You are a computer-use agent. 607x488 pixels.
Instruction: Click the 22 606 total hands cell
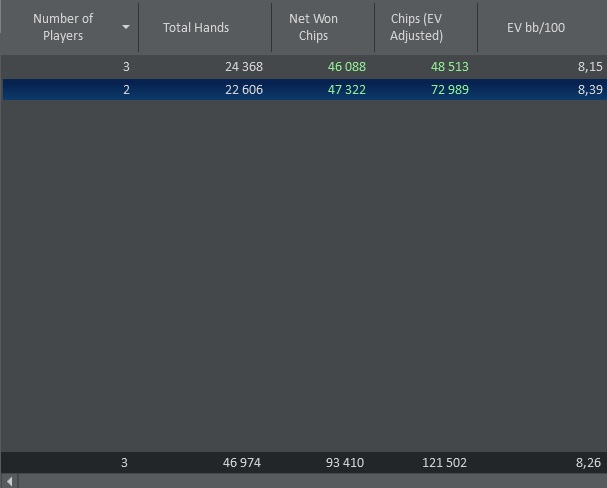[244, 90]
